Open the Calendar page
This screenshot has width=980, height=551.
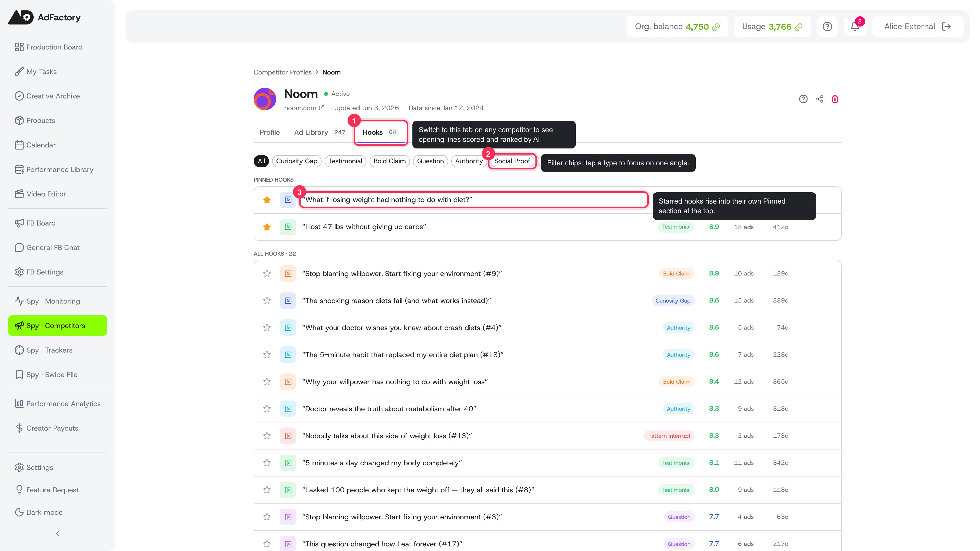point(57,145)
